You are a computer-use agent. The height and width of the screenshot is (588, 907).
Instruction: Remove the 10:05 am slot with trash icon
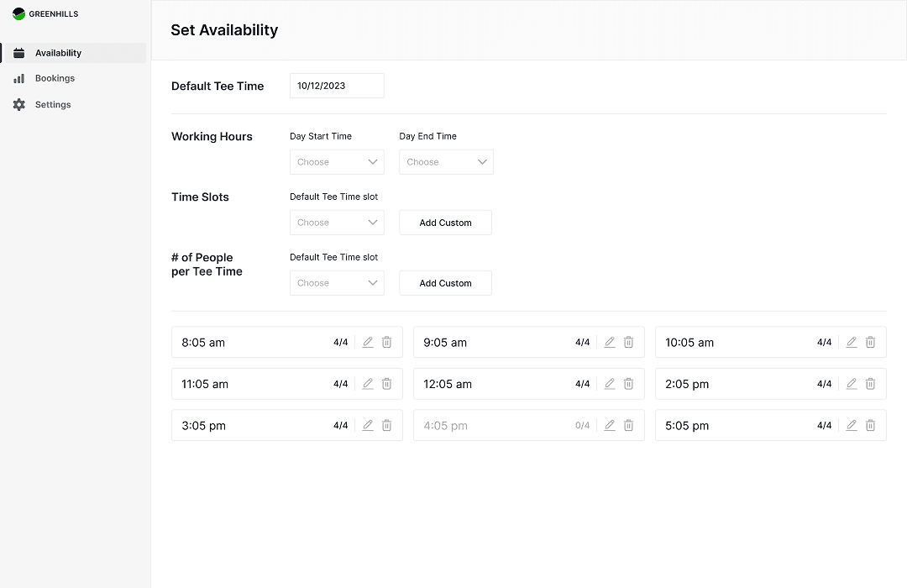point(871,342)
